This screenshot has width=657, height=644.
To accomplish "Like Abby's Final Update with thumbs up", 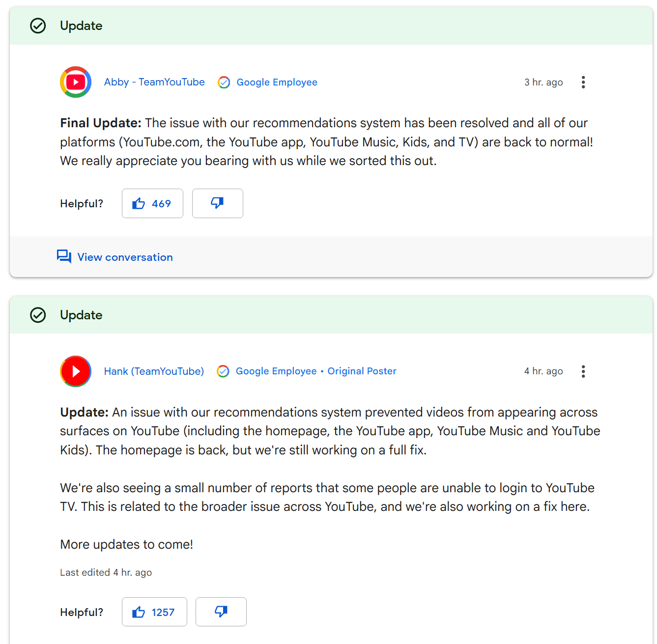I will coord(152,203).
